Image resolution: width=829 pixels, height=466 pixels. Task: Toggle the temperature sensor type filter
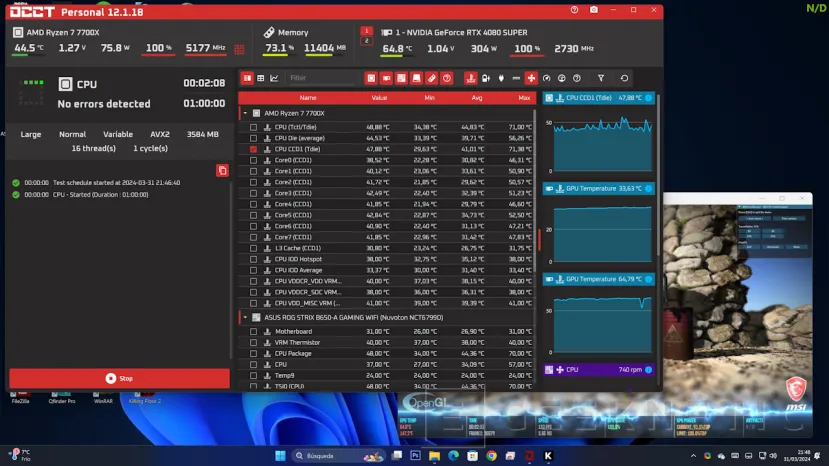[471, 78]
